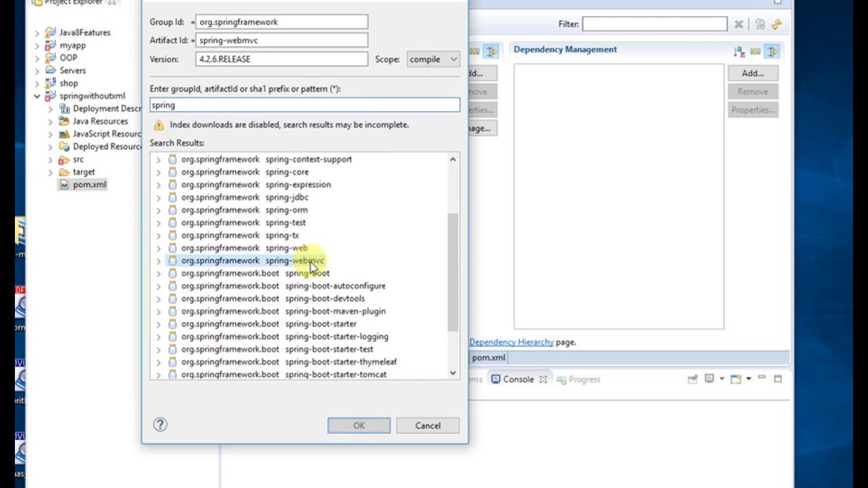
Task: Click the search results scroll down arrow
Action: pos(453,373)
